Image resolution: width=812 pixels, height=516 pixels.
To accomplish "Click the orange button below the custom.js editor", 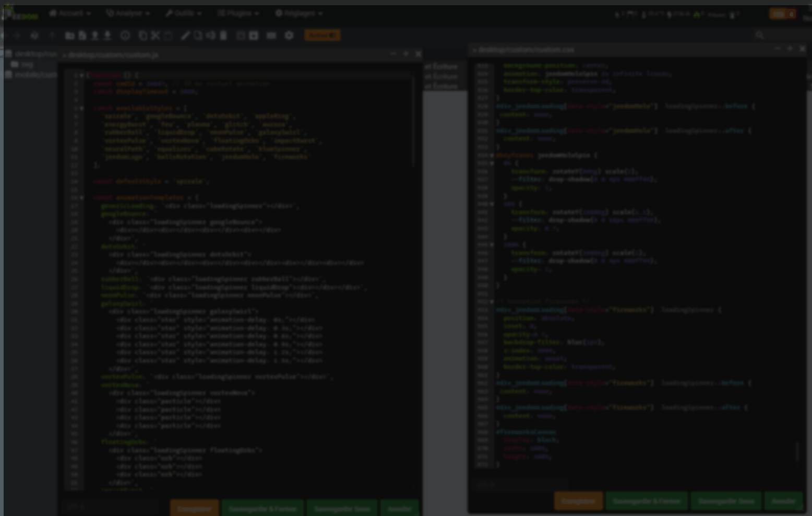I will point(194,509).
